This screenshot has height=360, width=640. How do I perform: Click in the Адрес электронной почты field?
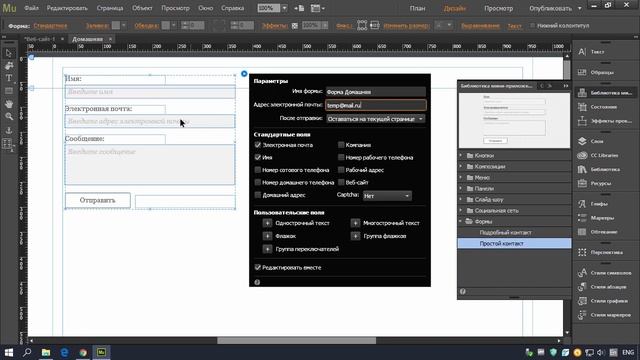coord(376,105)
